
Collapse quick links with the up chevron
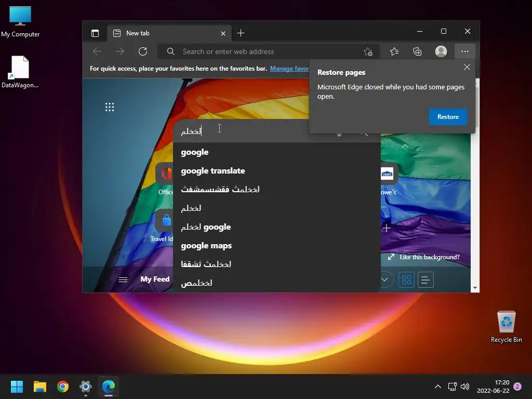point(405,146)
